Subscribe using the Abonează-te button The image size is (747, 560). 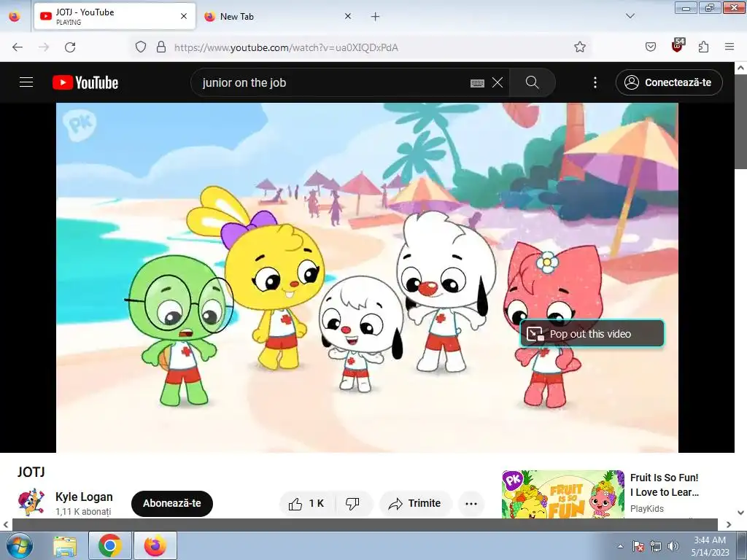click(172, 503)
